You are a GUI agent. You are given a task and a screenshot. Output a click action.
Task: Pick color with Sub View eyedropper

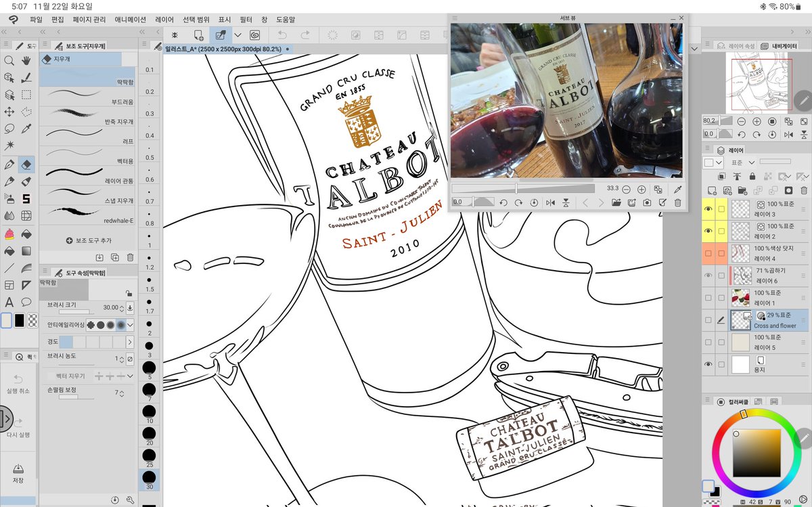click(x=678, y=190)
